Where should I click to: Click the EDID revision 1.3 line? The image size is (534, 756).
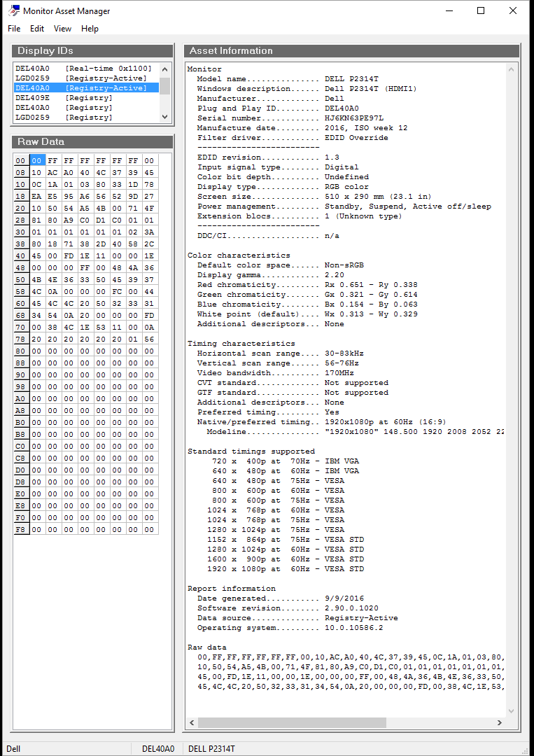268,157
